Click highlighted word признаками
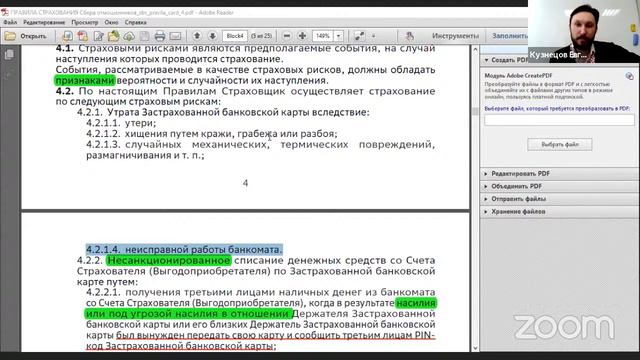The height and width of the screenshot is (360, 640). (85, 80)
